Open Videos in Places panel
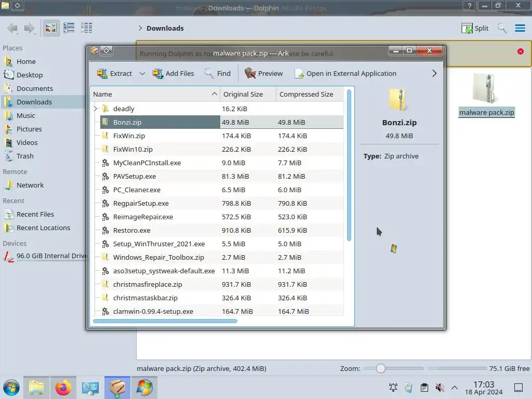This screenshot has height=399, width=532. click(x=27, y=142)
